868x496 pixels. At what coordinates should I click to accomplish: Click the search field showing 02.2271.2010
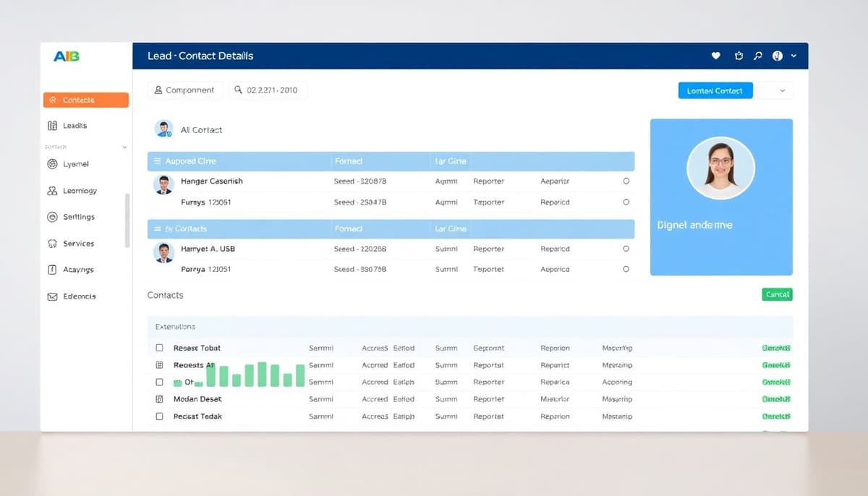tap(268, 90)
